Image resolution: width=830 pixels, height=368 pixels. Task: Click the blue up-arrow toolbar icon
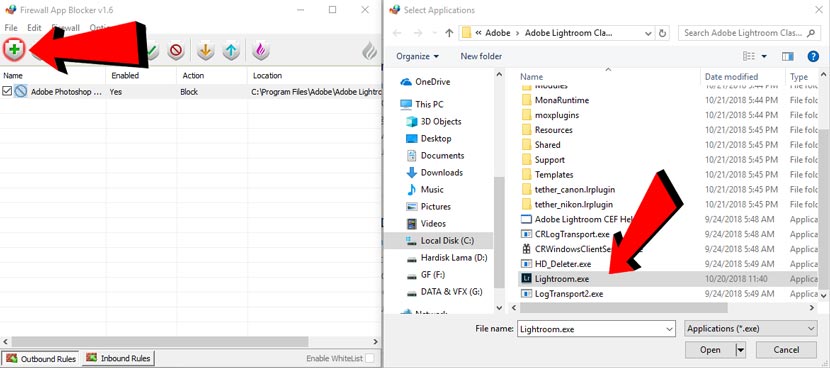pos(231,51)
